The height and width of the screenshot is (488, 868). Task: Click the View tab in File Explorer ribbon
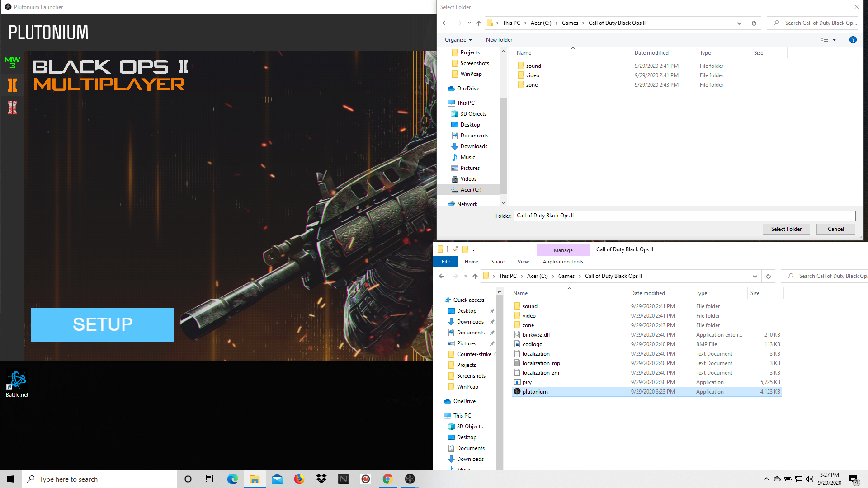(x=523, y=262)
